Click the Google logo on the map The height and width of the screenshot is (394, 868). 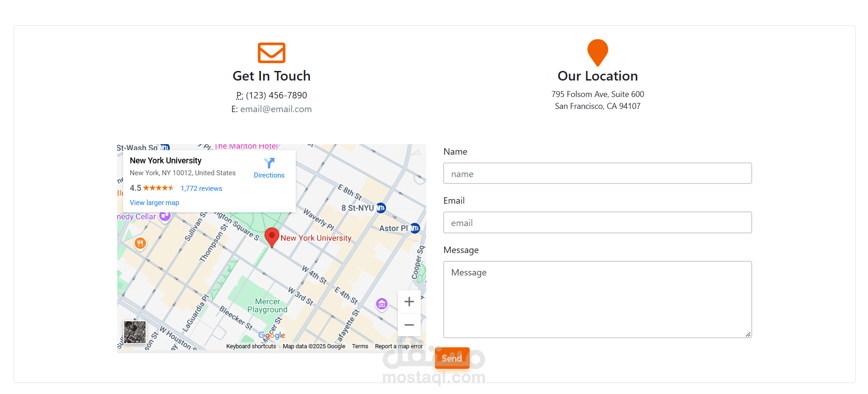coord(272,335)
